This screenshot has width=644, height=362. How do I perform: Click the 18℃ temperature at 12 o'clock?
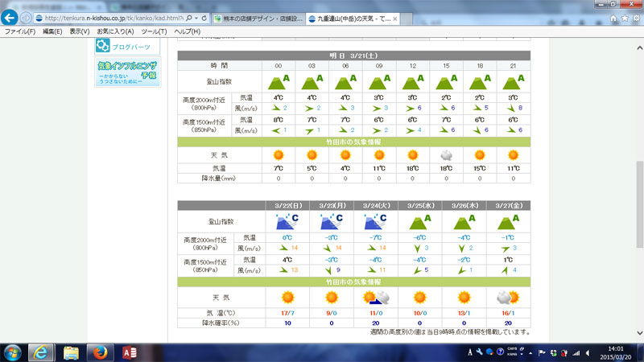413,168
